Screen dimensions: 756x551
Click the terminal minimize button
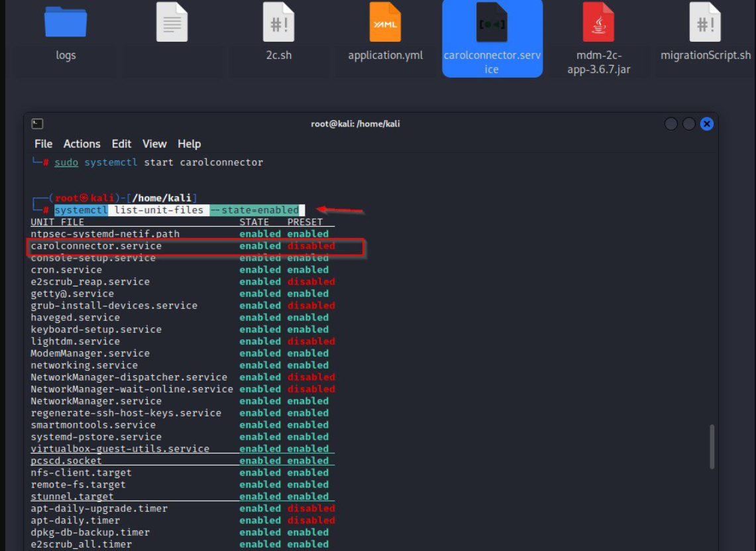671,124
